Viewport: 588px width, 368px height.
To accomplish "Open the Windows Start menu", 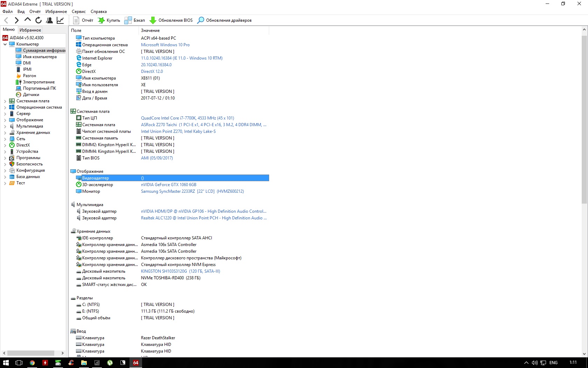I will tap(6, 363).
